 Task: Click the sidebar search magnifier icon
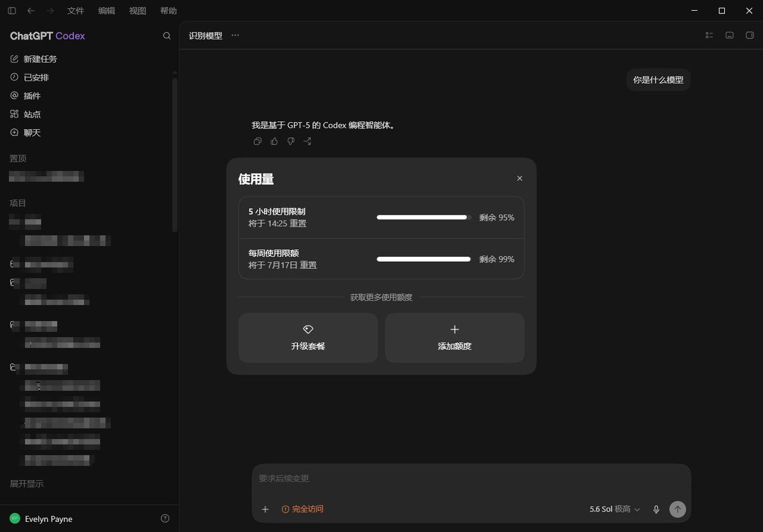point(167,36)
